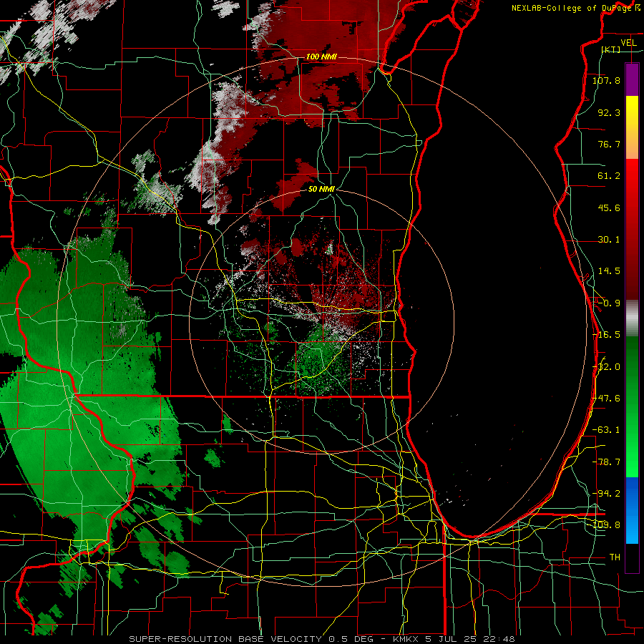Screen dimensions: 644x644
Task: Click the 76.7 legend value
Action: tap(609, 144)
